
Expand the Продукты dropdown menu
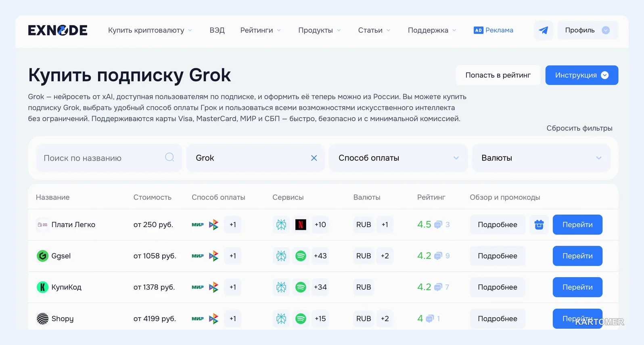[320, 30]
